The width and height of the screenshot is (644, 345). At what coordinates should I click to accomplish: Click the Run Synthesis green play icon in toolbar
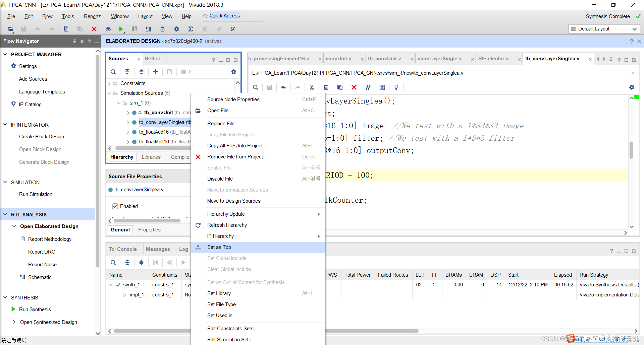[x=121, y=29]
